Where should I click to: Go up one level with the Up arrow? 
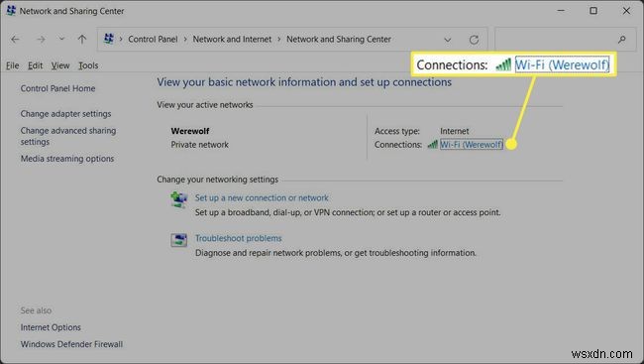pos(82,40)
